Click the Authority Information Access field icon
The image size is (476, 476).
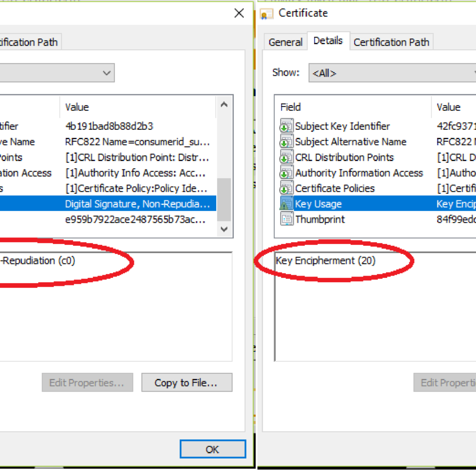coord(286,173)
